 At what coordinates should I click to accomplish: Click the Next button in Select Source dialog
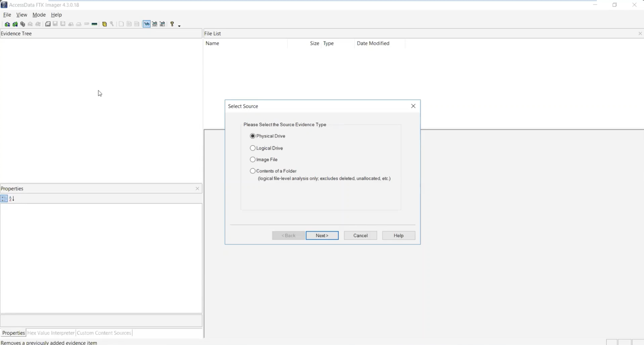tap(322, 235)
